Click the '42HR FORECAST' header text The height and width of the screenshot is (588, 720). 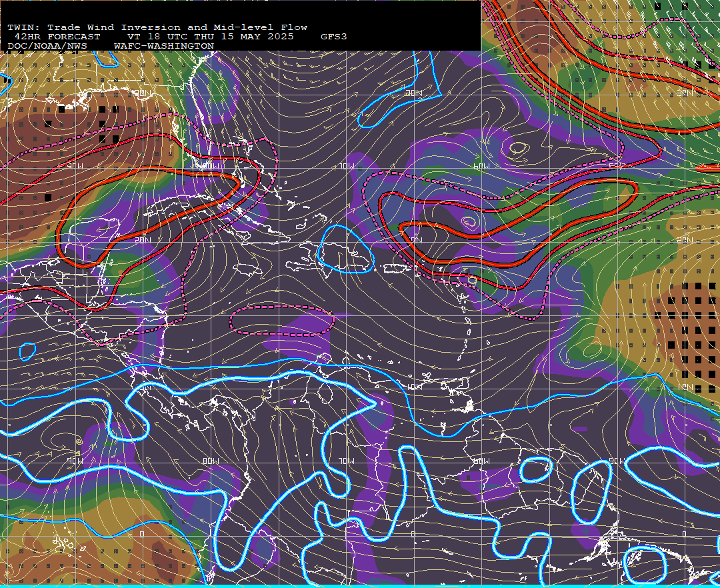point(57,37)
